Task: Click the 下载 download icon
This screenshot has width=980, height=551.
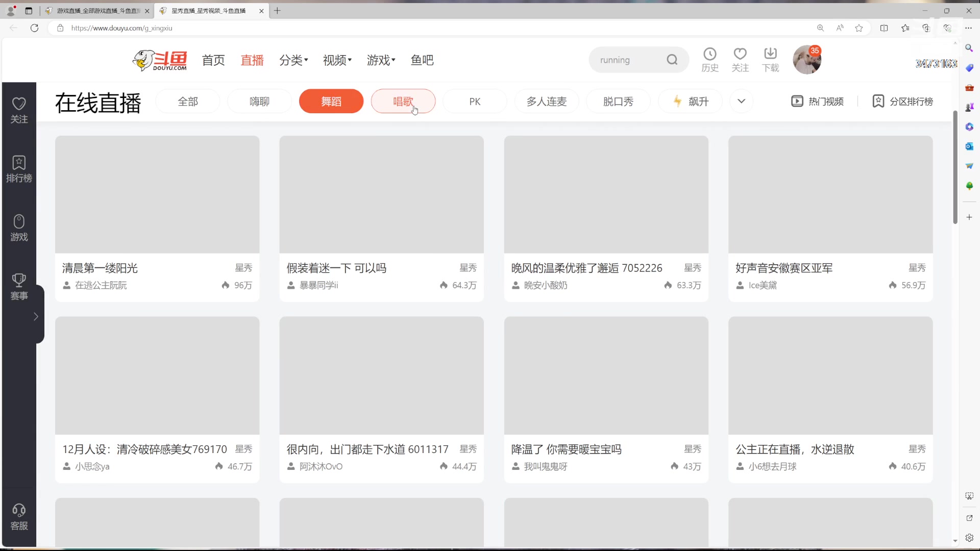Action: 770,60
